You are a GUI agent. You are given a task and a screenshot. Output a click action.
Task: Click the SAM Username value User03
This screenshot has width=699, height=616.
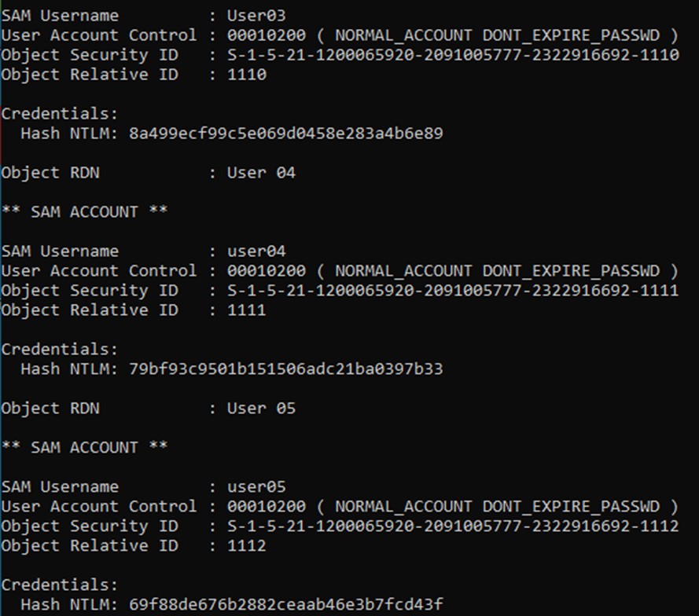click(x=256, y=16)
